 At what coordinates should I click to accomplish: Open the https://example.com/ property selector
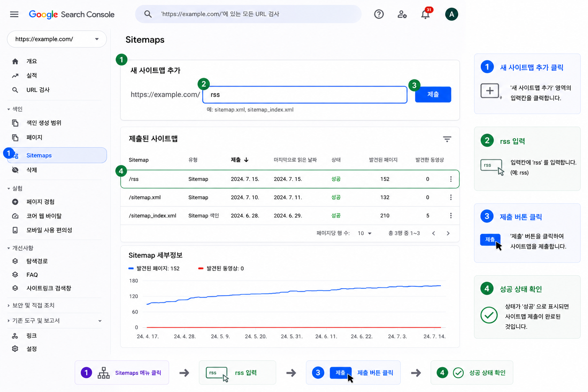click(x=57, y=39)
